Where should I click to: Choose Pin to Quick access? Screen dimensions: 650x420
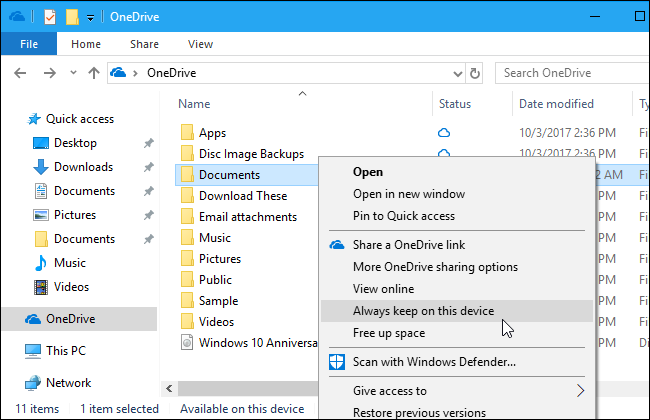click(x=404, y=216)
